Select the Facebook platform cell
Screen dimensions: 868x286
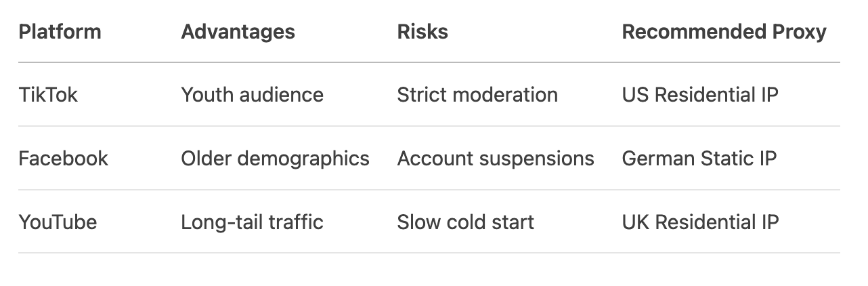pyautogui.click(x=63, y=159)
